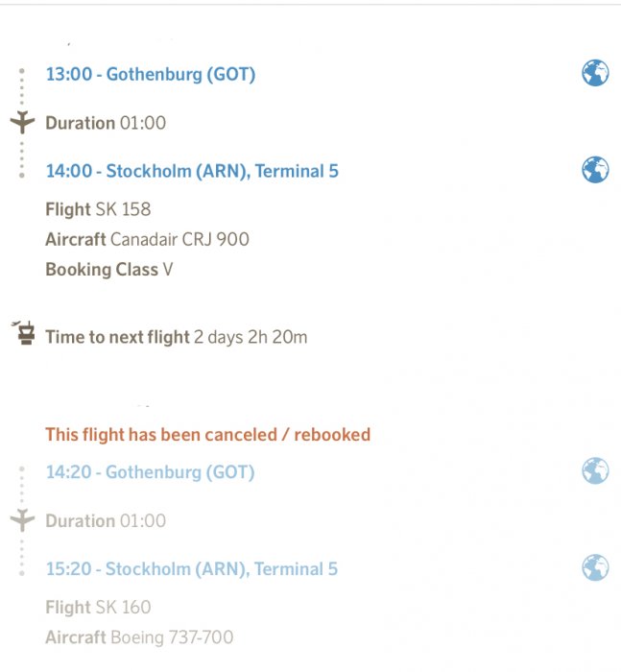Click the faded Duration 01:00 of canceled flight

106,521
